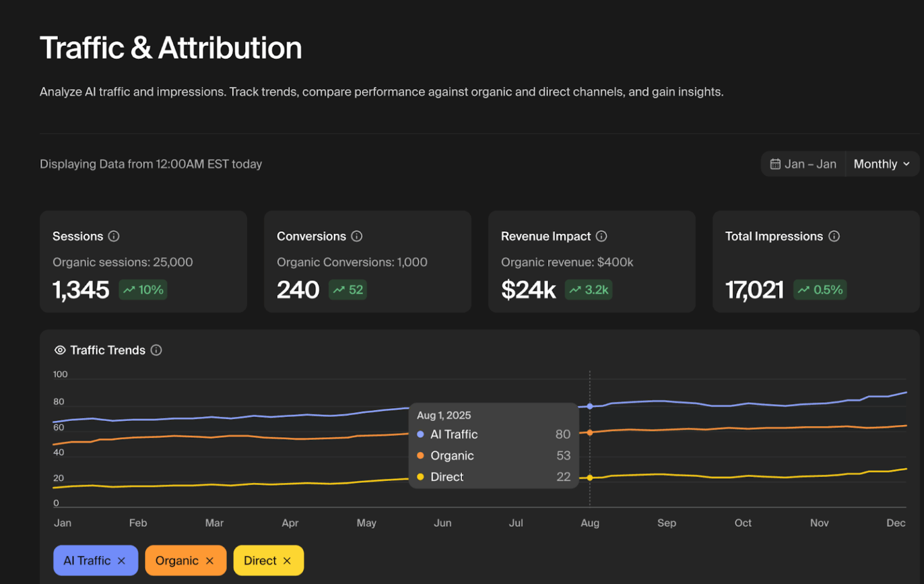Image resolution: width=924 pixels, height=584 pixels.
Task: Expand the Jan – Jan date range picker
Action: click(x=803, y=163)
